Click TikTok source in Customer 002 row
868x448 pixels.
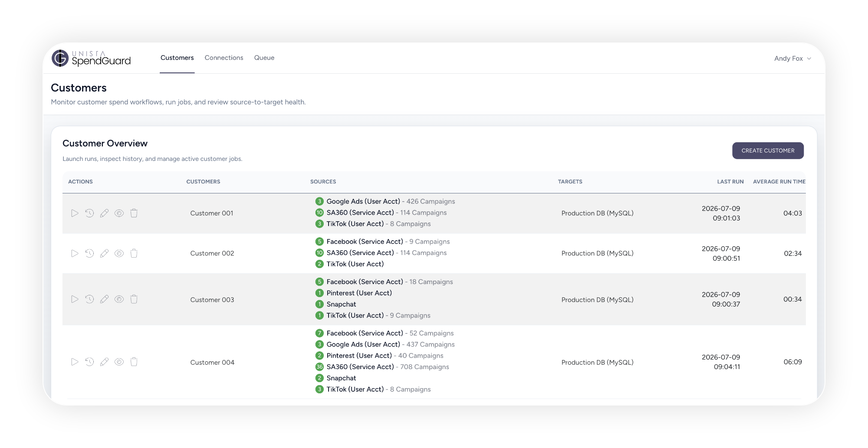(355, 264)
